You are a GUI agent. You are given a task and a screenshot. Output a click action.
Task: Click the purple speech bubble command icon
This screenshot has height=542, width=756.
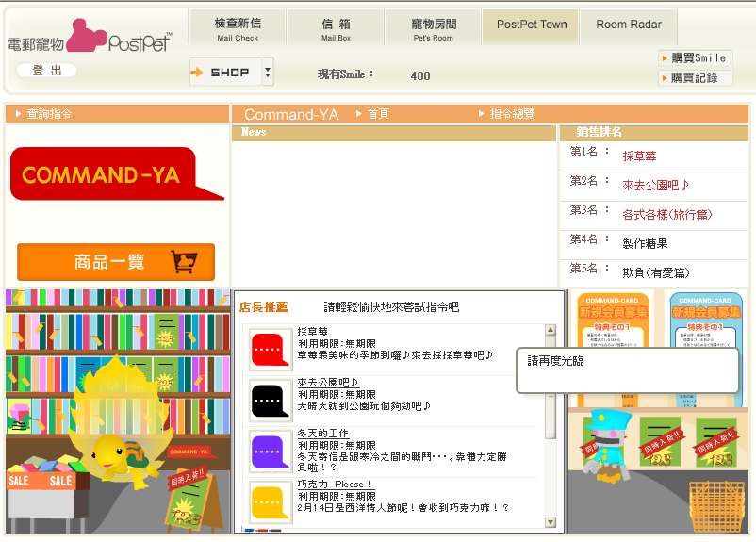[x=270, y=451]
